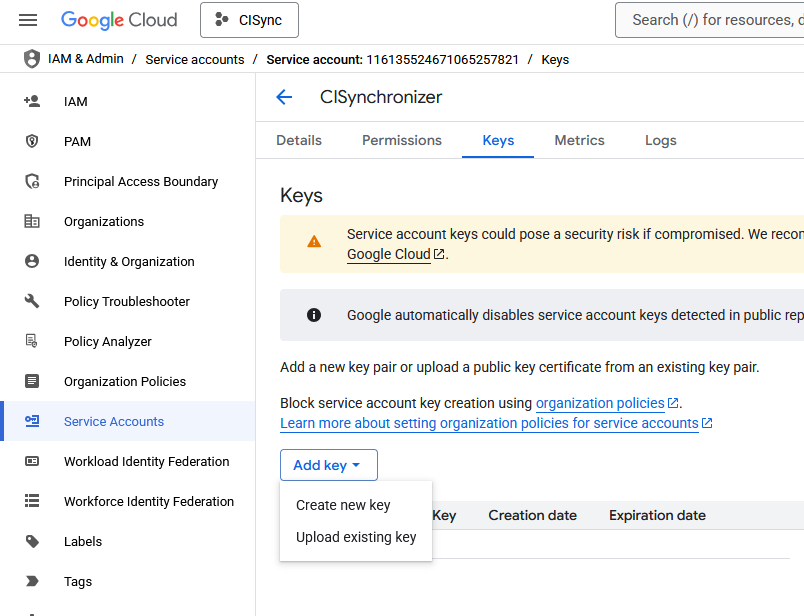Click the Keys section heading
The height and width of the screenshot is (616, 804).
tap(302, 195)
